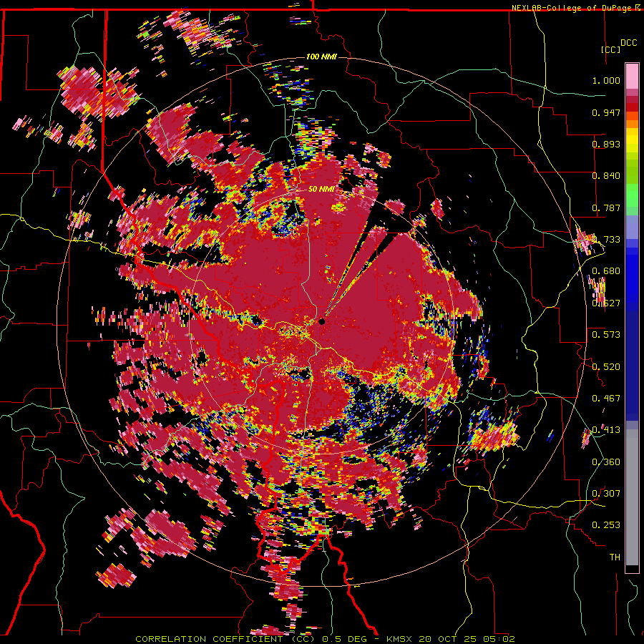Image resolution: width=644 pixels, height=644 pixels.
Task: Click the 100 NMI range ring label
Action: point(321,57)
